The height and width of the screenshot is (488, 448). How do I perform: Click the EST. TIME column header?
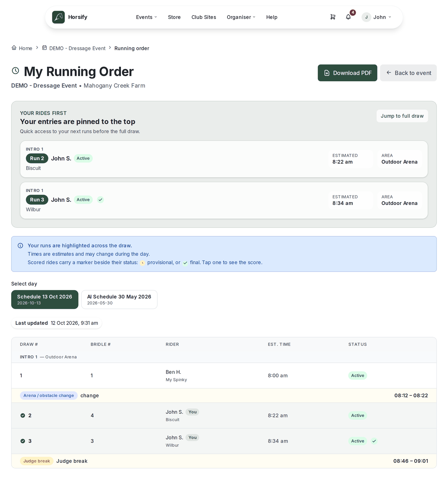[279, 344]
